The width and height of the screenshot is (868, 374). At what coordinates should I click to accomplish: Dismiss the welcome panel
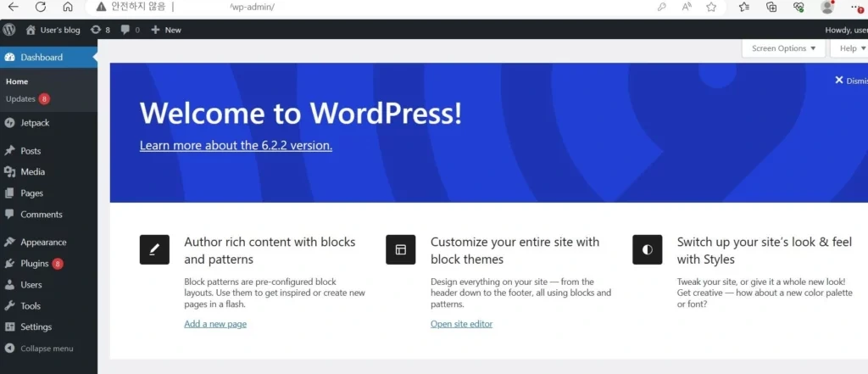pyautogui.click(x=851, y=81)
